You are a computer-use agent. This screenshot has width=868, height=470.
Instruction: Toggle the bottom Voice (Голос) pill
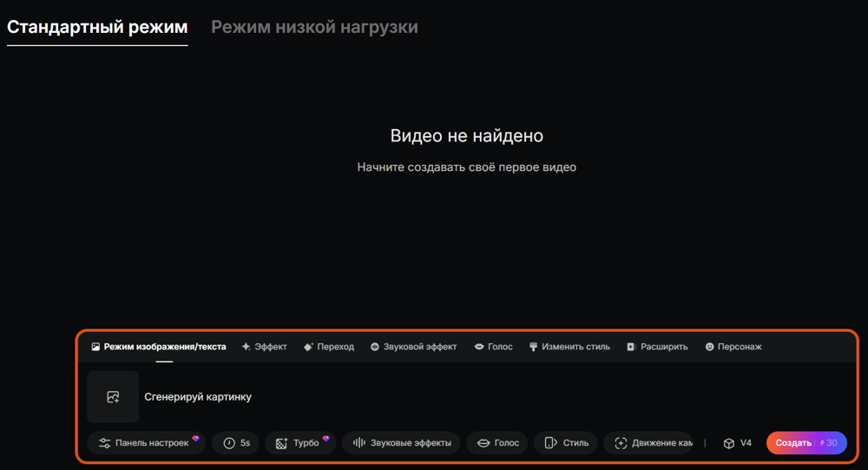(497, 443)
